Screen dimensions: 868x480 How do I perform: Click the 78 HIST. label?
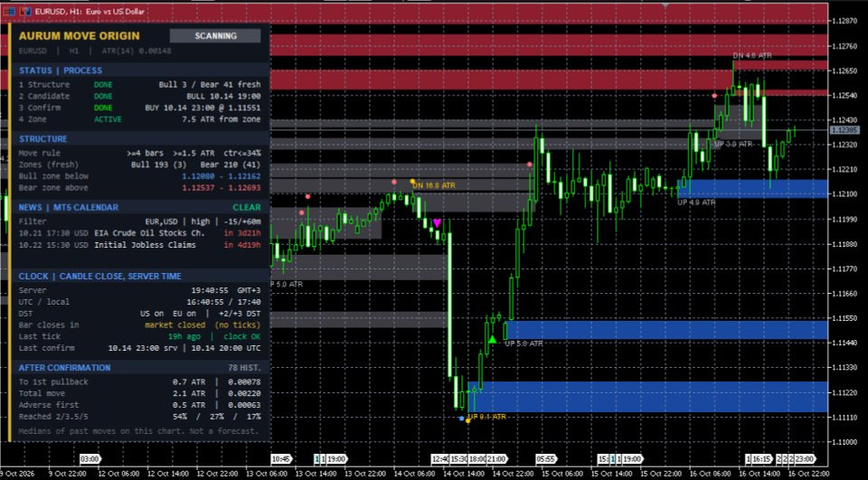click(244, 368)
